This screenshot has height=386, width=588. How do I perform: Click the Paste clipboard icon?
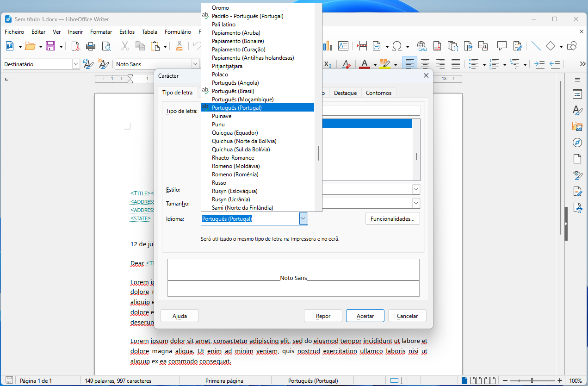pos(155,46)
